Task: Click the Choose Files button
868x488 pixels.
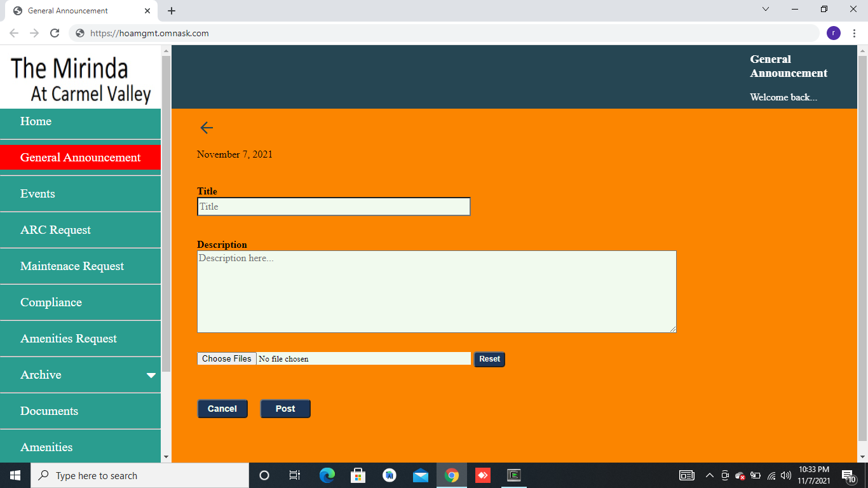Action: (x=226, y=359)
